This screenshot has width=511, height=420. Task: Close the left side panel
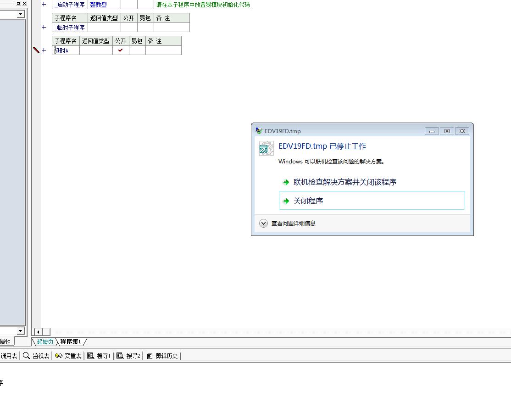coord(24,3)
